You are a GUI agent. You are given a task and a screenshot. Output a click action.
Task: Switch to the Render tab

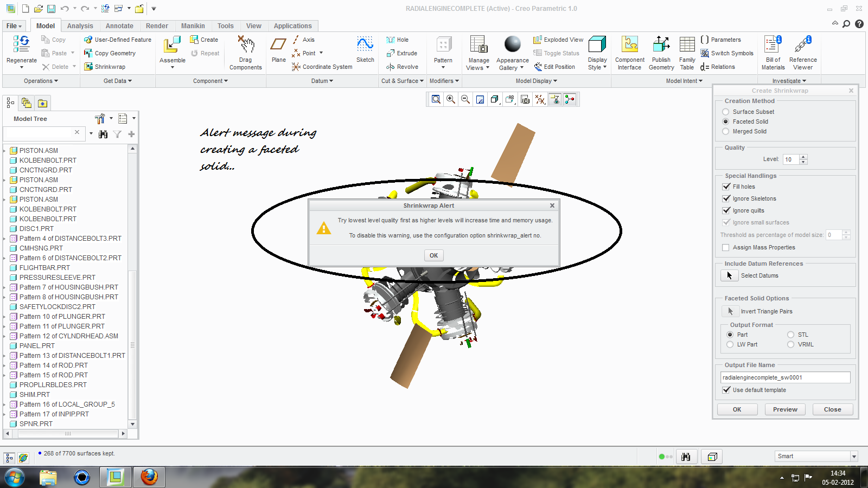coord(157,26)
